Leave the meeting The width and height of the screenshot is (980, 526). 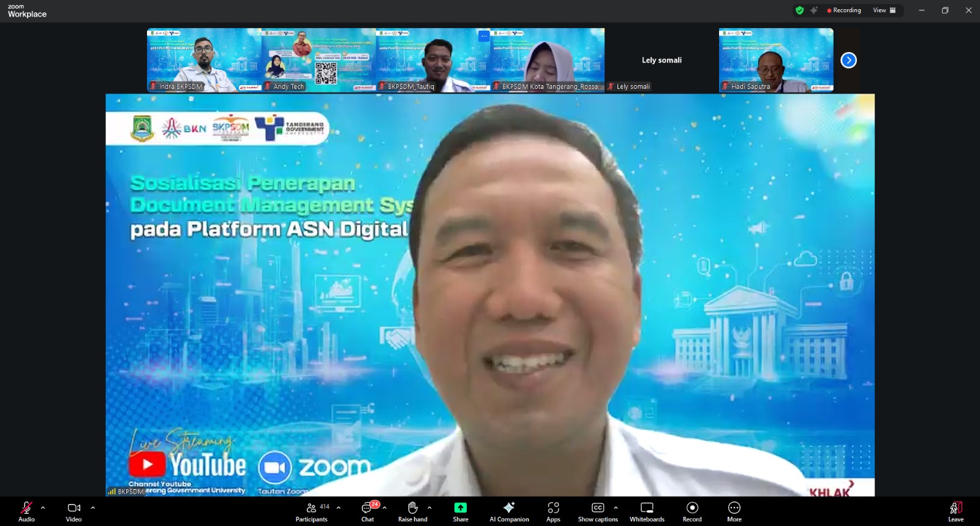956,511
